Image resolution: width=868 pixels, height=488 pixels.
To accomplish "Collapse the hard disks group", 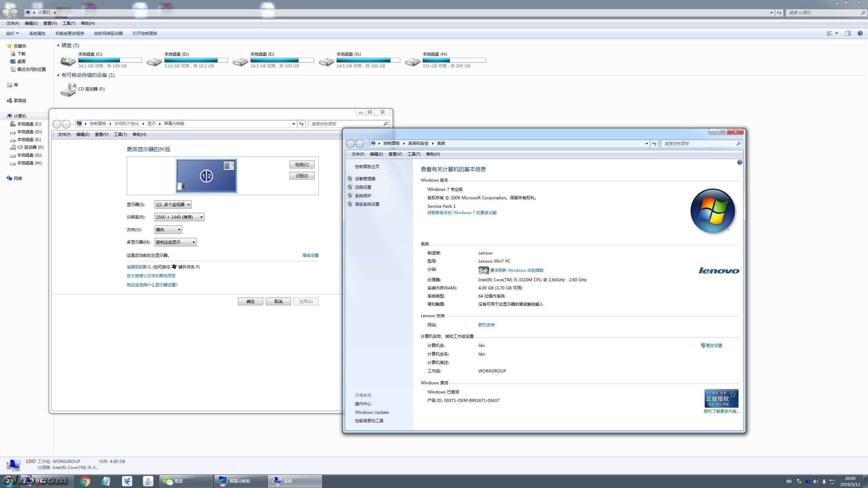I will pyautogui.click(x=58, y=45).
